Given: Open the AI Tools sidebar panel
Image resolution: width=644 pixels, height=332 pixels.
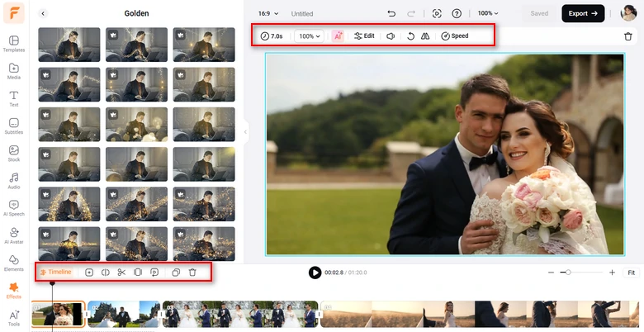Looking at the screenshot, I should pyautogui.click(x=14, y=318).
